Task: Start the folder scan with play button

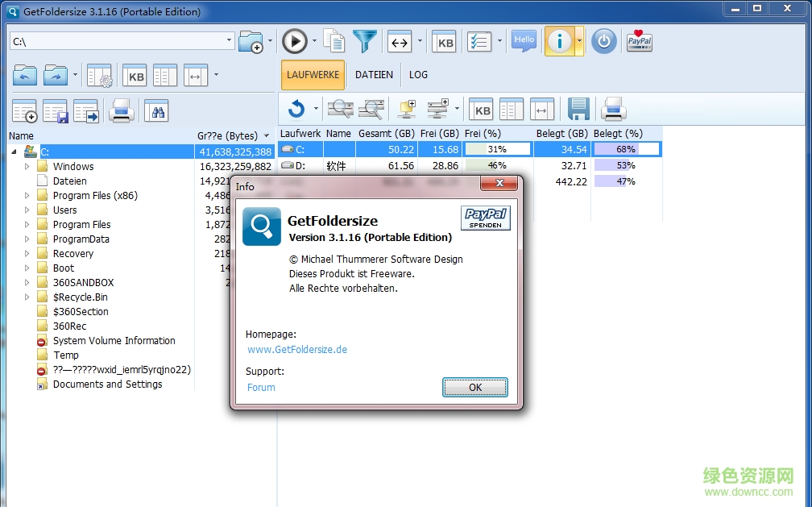Action: click(x=294, y=41)
